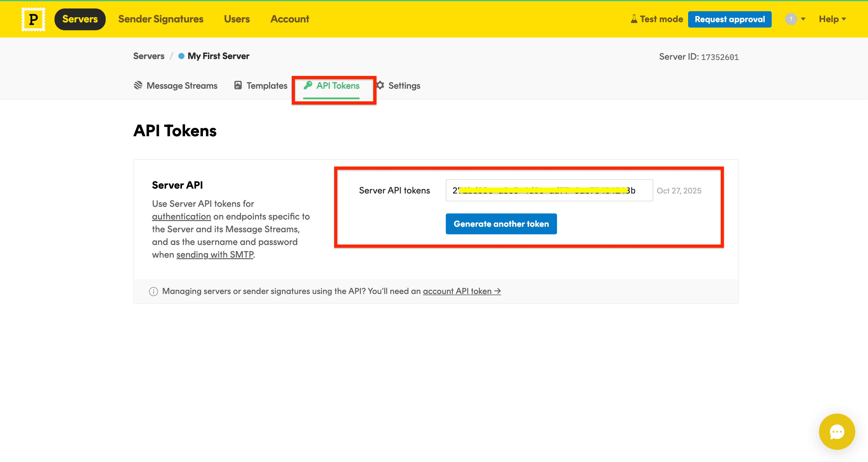Click the Server API section heading
Screen dimensions: 868x462
pos(177,185)
